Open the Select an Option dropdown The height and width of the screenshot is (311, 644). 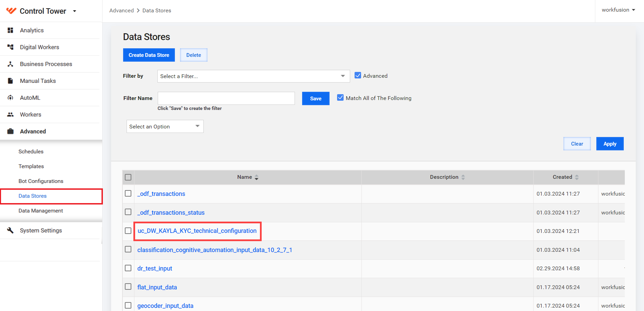(165, 126)
